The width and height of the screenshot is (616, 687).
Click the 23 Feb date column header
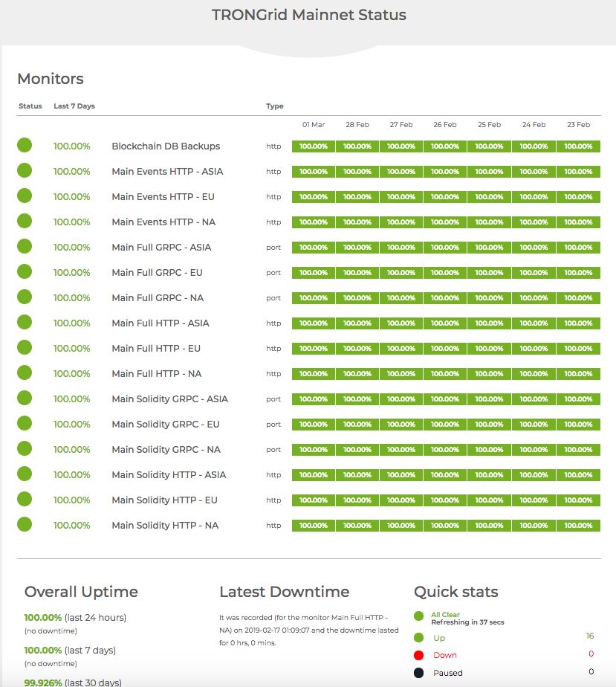coord(578,125)
